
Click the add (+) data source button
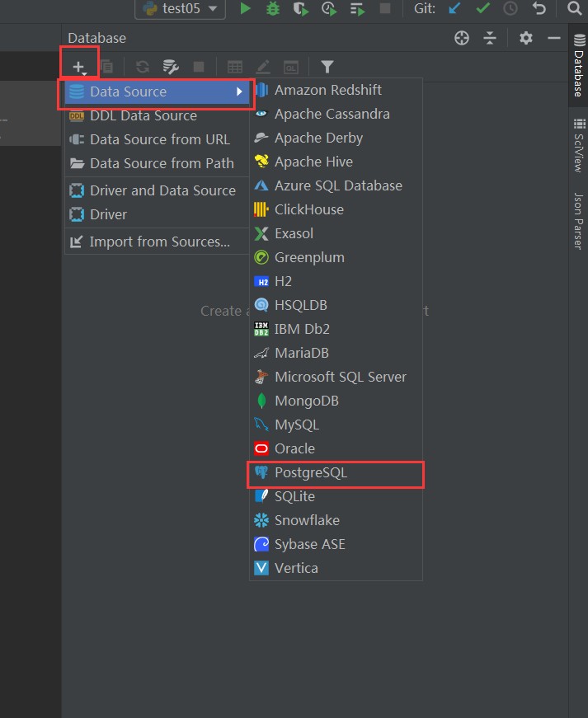79,67
